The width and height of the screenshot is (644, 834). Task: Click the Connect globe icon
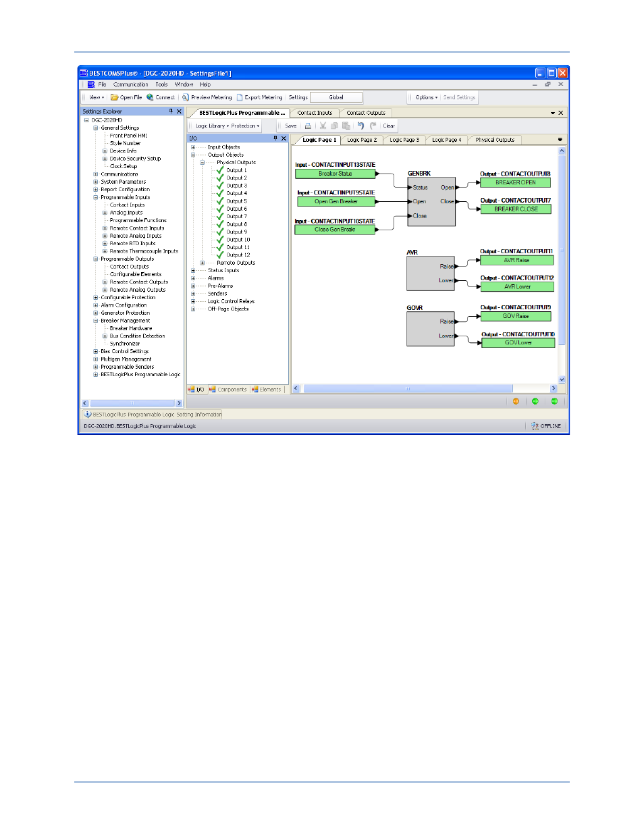151,97
